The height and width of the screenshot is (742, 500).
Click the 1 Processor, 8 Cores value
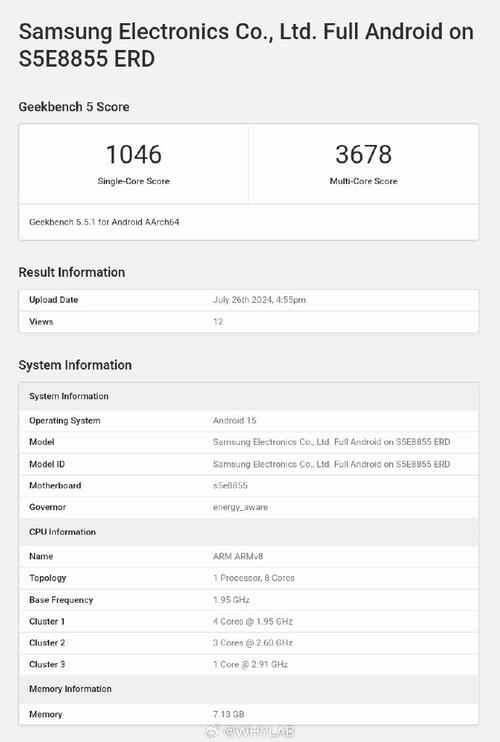coord(254,578)
